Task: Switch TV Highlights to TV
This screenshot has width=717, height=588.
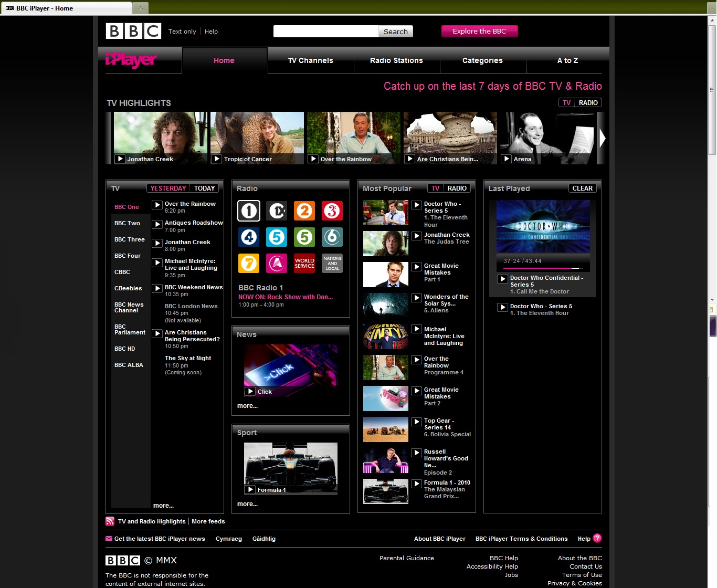Action: (566, 103)
